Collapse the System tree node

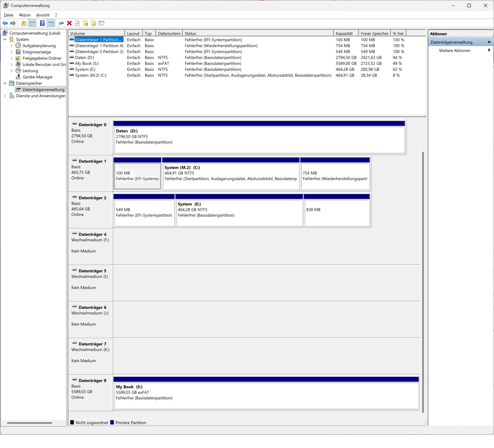[x=5, y=39]
